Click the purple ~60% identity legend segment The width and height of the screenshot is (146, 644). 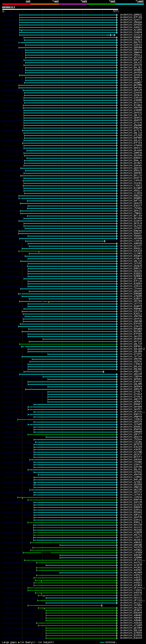click(x=73, y=4)
